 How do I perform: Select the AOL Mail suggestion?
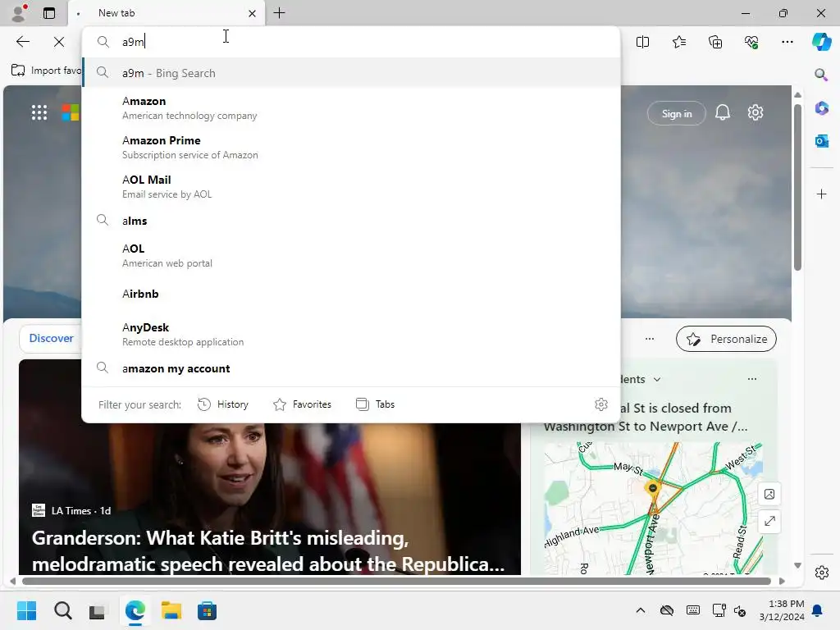point(351,186)
